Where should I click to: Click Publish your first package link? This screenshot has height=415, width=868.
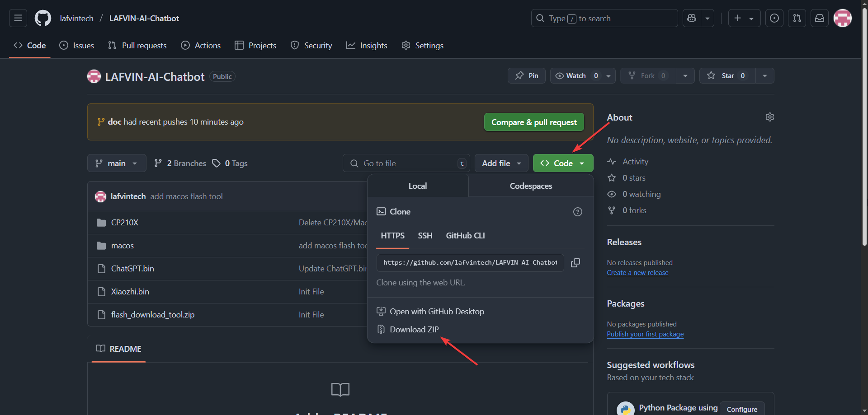645,334
